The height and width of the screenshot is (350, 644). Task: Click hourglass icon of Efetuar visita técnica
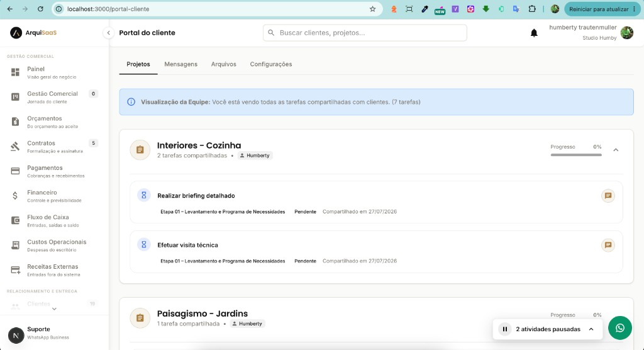coord(144,245)
